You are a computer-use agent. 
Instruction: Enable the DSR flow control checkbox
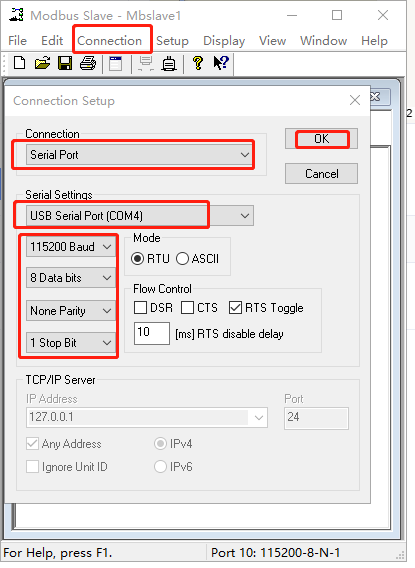[x=140, y=308]
